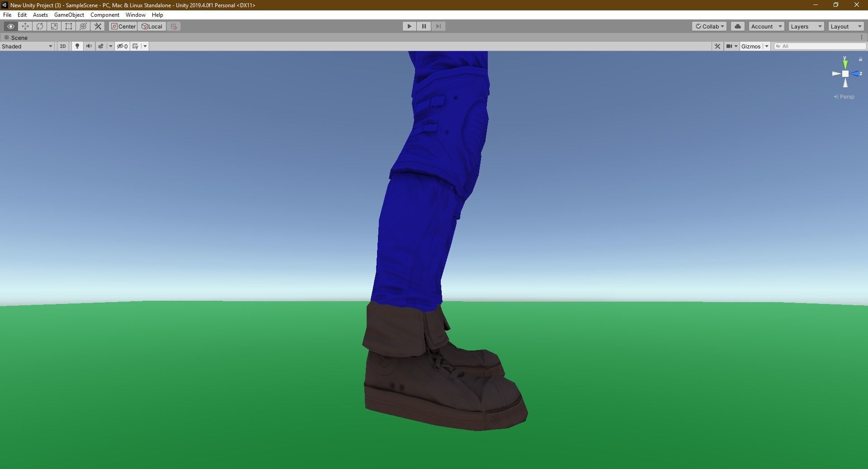
Task: Expand the grid options dropdown arrow
Action: (145, 46)
